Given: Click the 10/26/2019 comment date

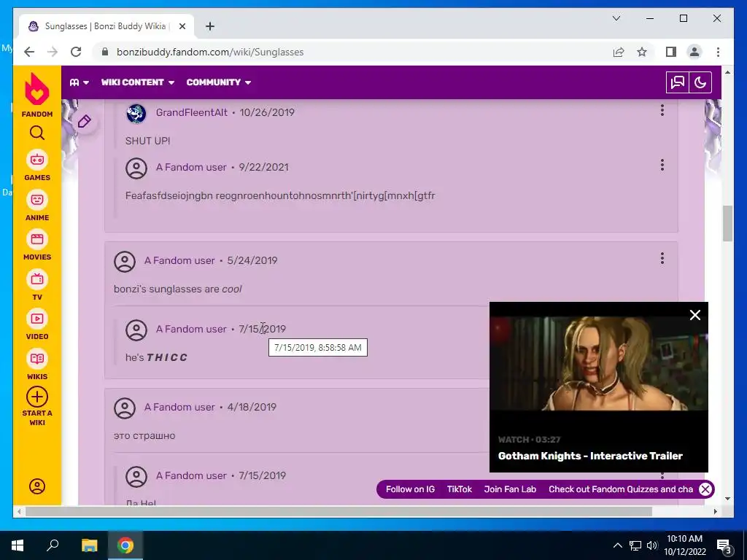Looking at the screenshot, I should pyautogui.click(x=267, y=112).
